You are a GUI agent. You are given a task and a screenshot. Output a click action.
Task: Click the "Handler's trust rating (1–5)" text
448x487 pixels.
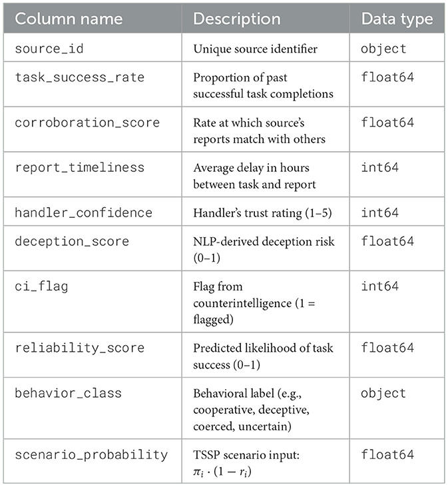coord(260,213)
